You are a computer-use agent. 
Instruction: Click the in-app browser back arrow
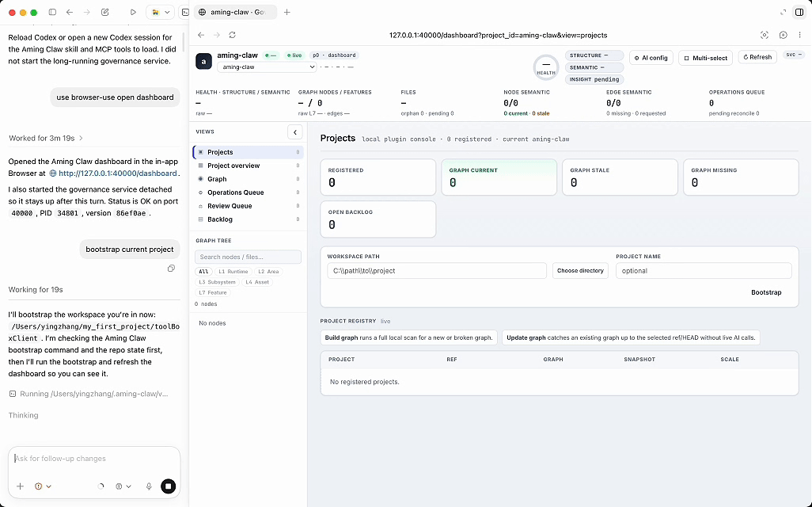201,35
